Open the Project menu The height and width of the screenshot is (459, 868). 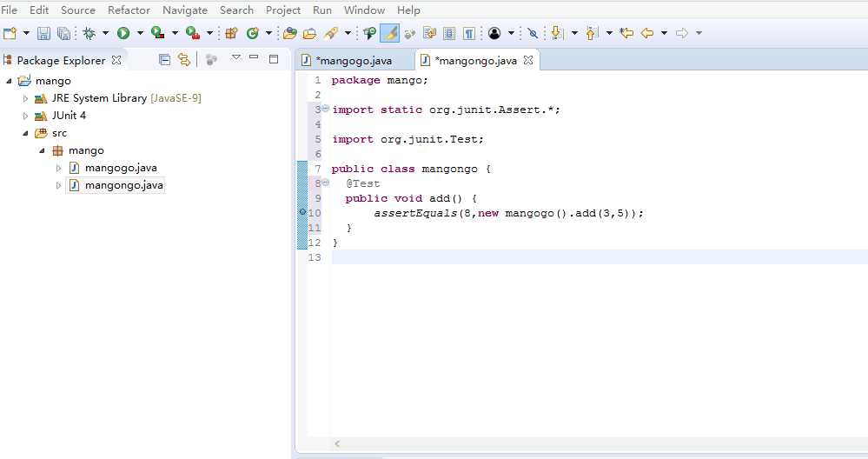pyautogui.click(x=283, y=10)
